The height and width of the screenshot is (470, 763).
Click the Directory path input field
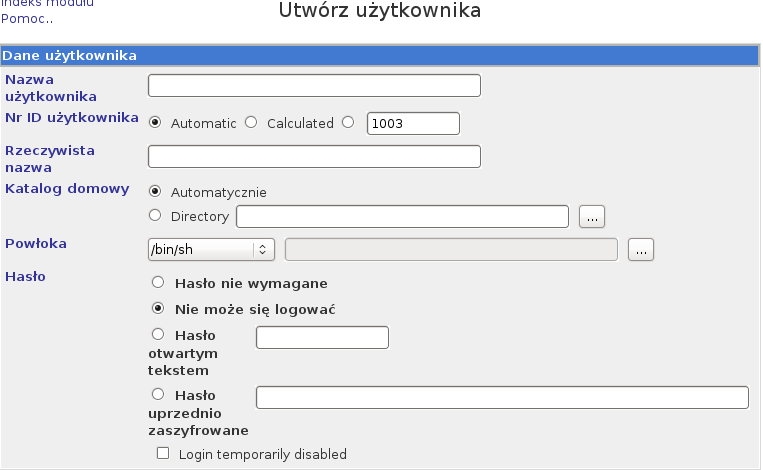402,217
